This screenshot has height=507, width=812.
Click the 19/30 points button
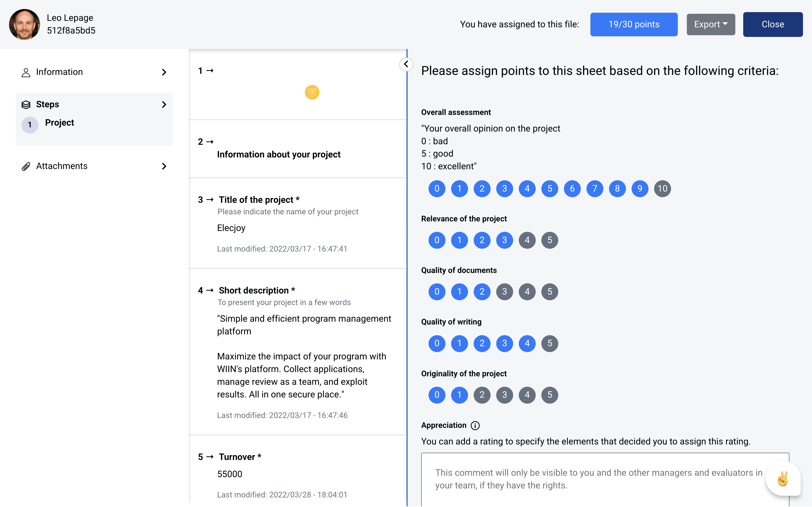coord(634,25)
